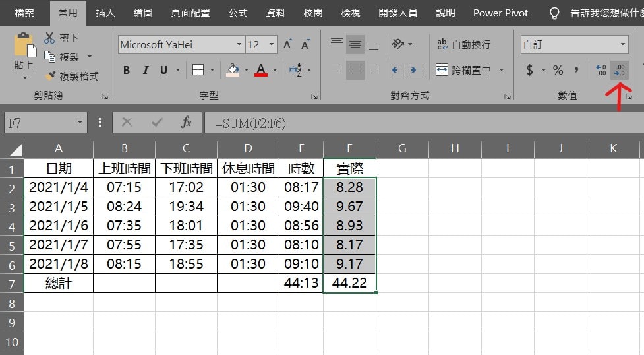Image resolution: width=644 pixels, height=355 pixels.
Task: Click the increase decimal places icon
Action: pos(600,70)
